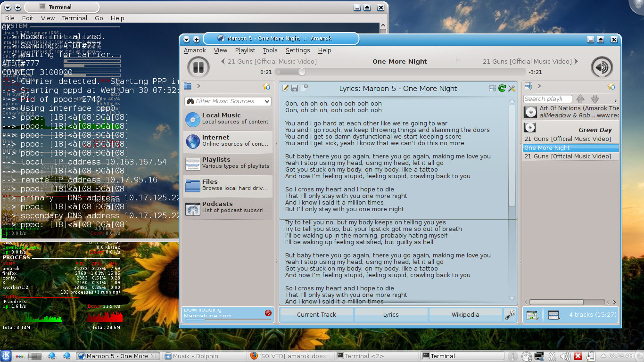The image size is (644, 362).
Task: Open KDE application launcher
Action: (6, 356)
